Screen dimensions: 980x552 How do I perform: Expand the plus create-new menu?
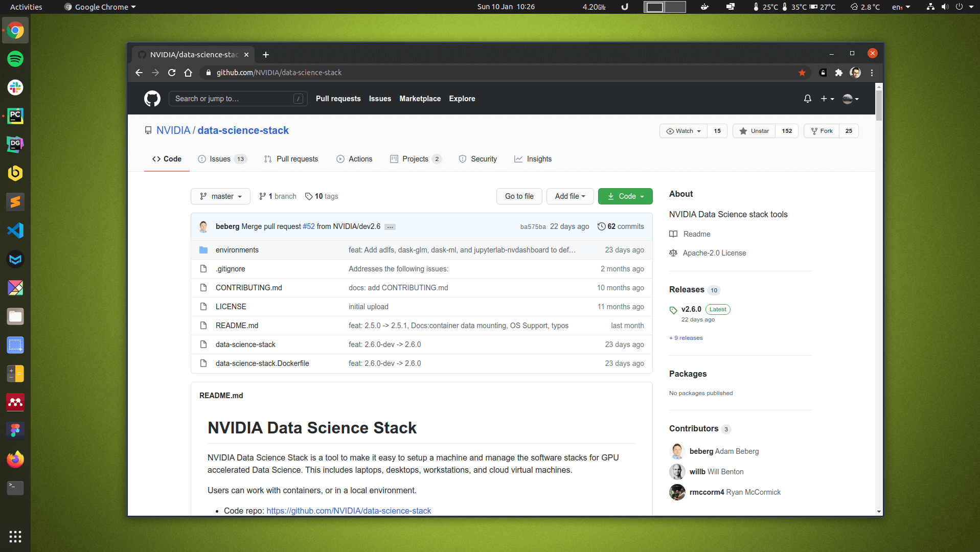tap(827, 99)
